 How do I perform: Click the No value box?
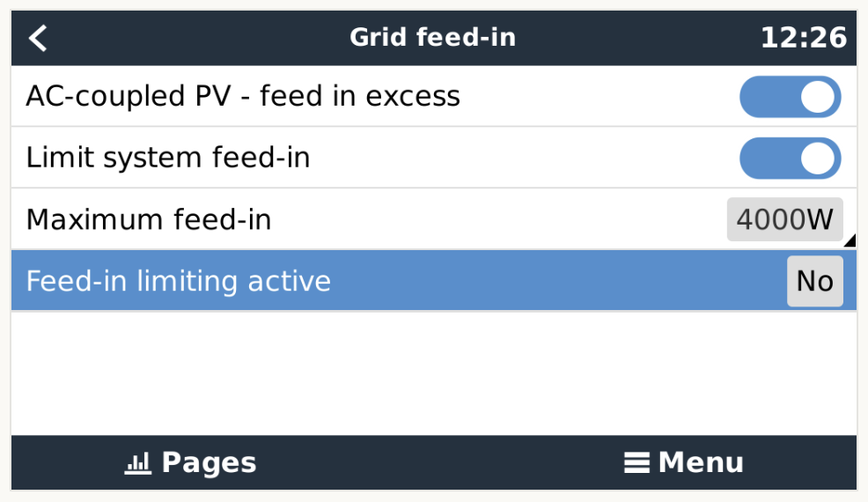814,281
